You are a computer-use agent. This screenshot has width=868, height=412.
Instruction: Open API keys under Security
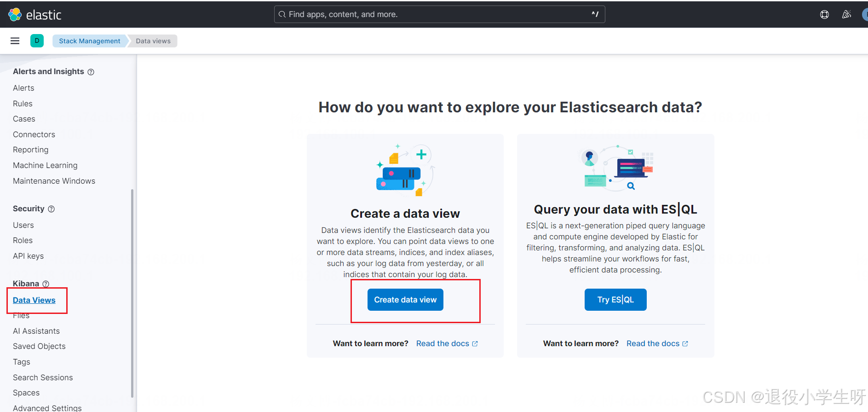pos(28,256)
